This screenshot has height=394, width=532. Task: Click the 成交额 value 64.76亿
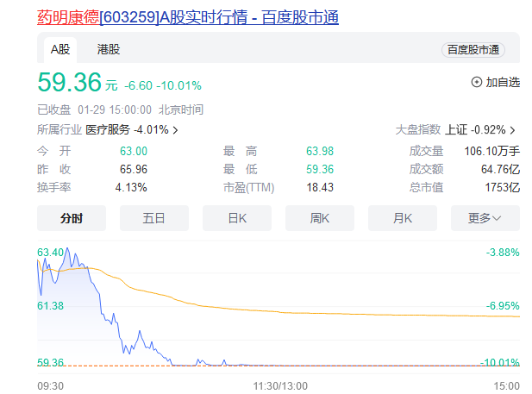[500, 169]
